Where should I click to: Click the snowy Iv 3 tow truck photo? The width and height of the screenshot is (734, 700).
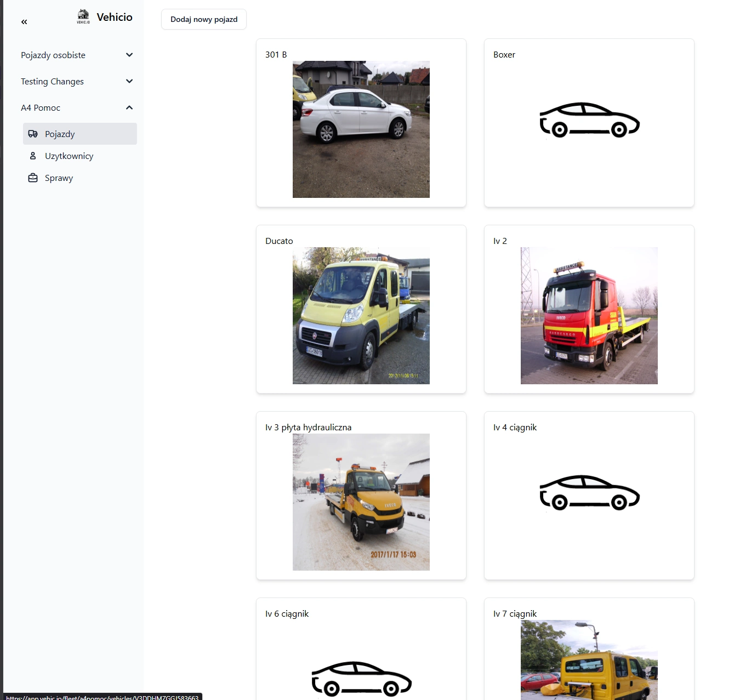[361, 502]
